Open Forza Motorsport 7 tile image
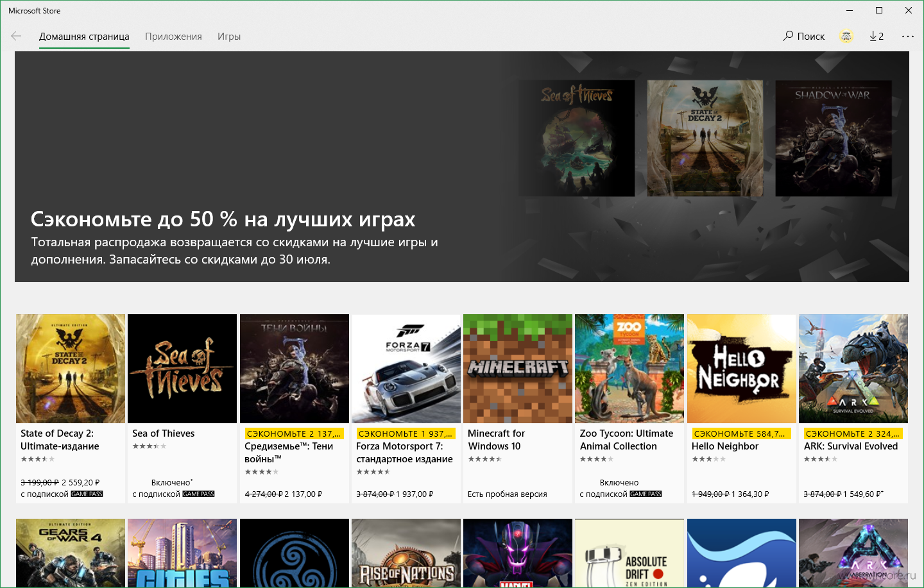 (406, 369)
